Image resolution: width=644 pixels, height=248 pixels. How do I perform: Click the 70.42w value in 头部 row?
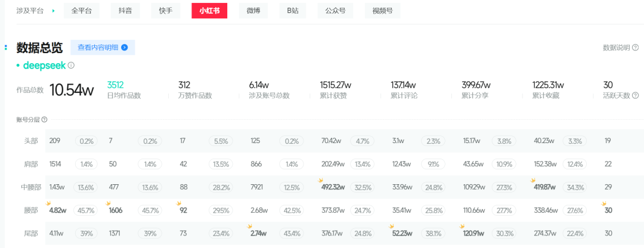(x=332, y=141)
